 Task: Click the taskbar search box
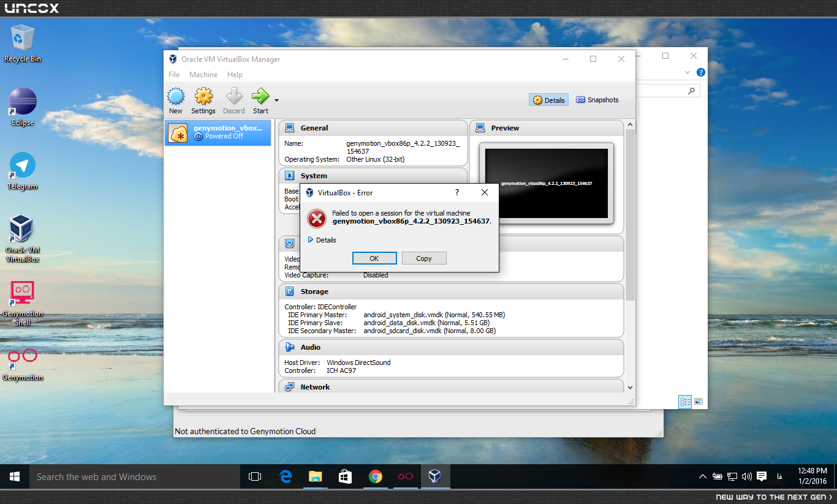tap(135, 476)
